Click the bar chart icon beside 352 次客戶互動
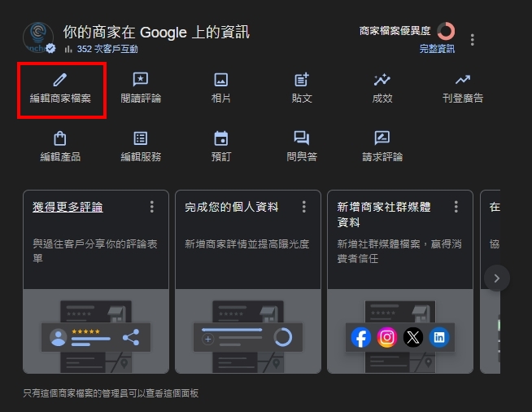Screen dimensions: 532x412 coord(68,49)
